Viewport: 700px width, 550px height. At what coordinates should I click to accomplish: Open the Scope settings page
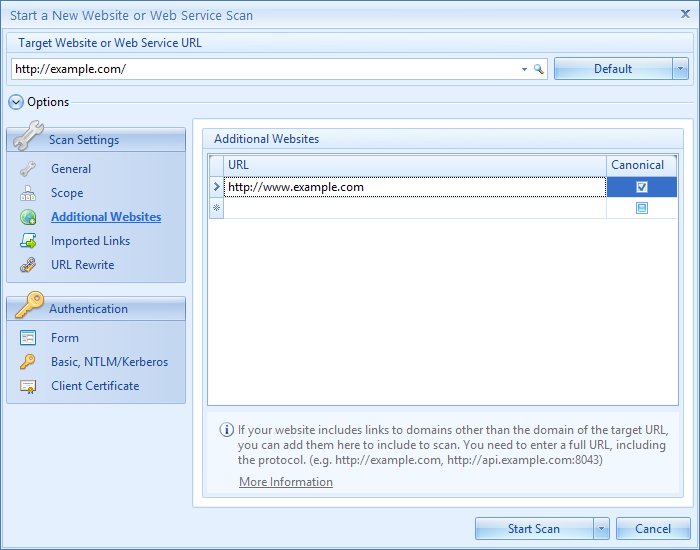coord(67,193)
